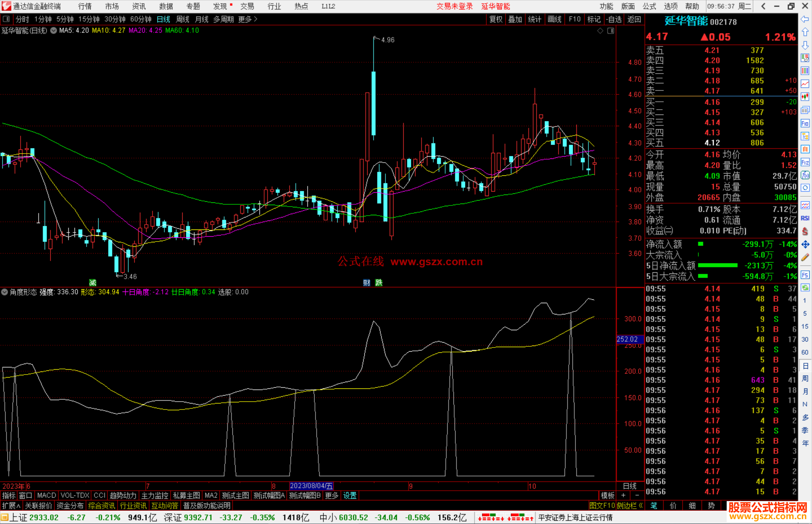Click the RSI indicator sidebar icon
The height and width of the screenshot is (524, 812).
(x=805, y=218)
